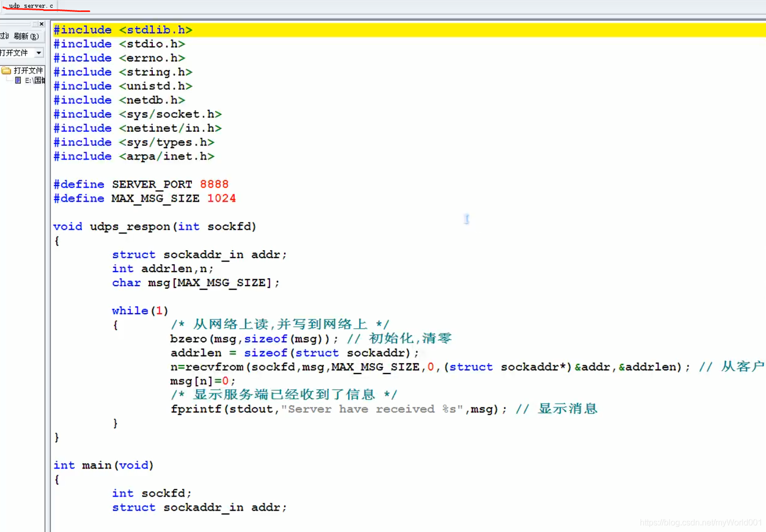The width and height of the screenshot is (766, 532).
Task: Click the MAX_MSG_SIZE define name
Action: coord(155,199)
